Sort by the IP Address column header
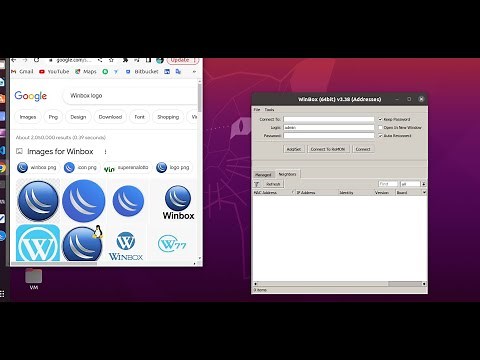 pos(317,192)
